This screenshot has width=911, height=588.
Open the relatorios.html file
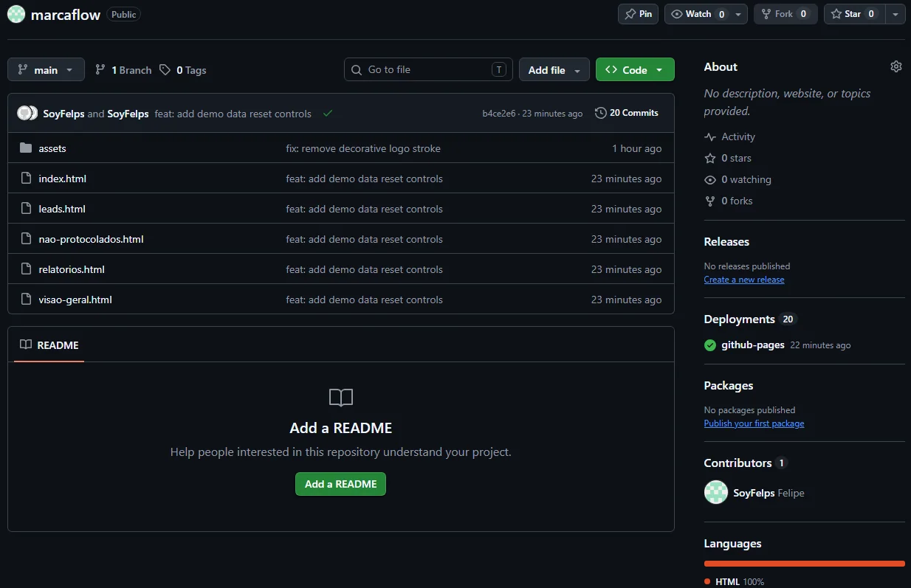72,269
